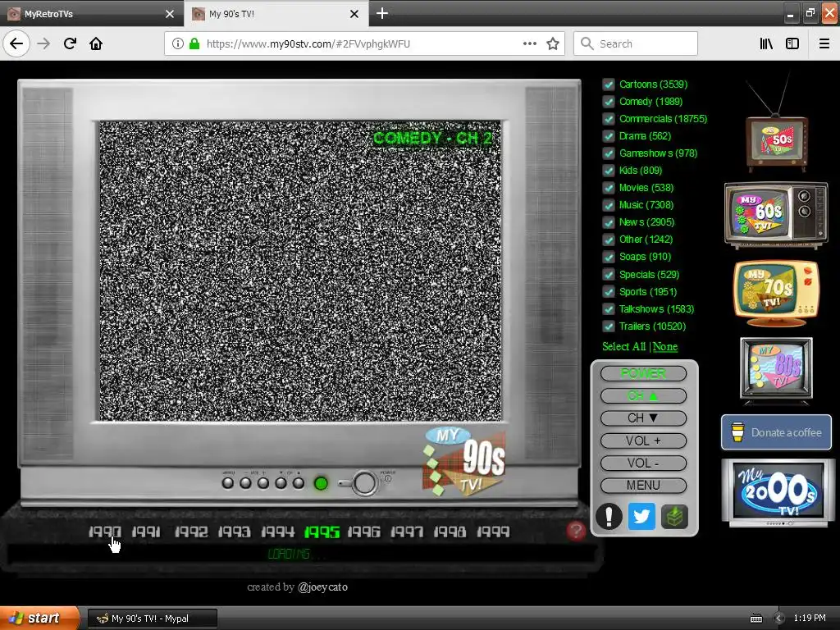This screenshot has width=840, height=630.
Task: Disable the Sports (1951) category
Action: [609, 292]
